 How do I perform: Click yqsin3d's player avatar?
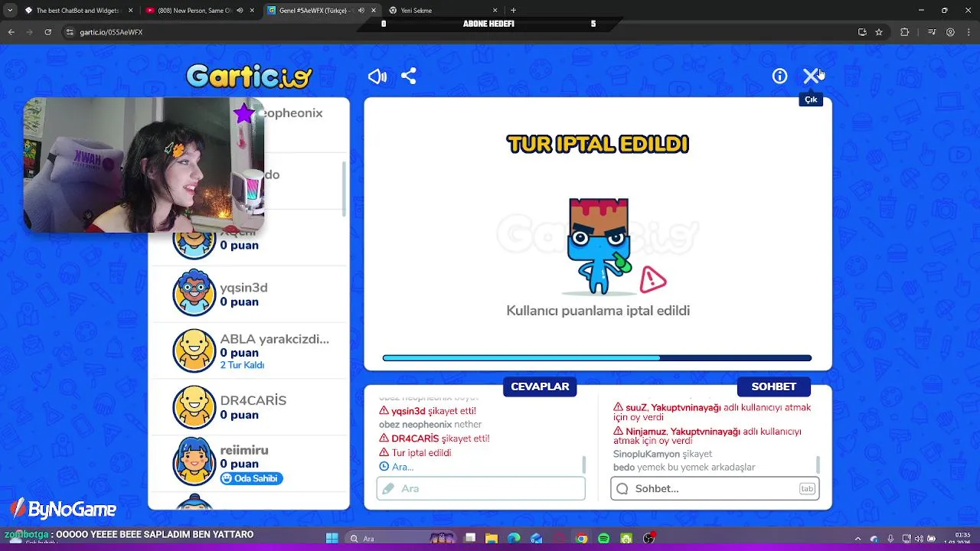point(194,293)
